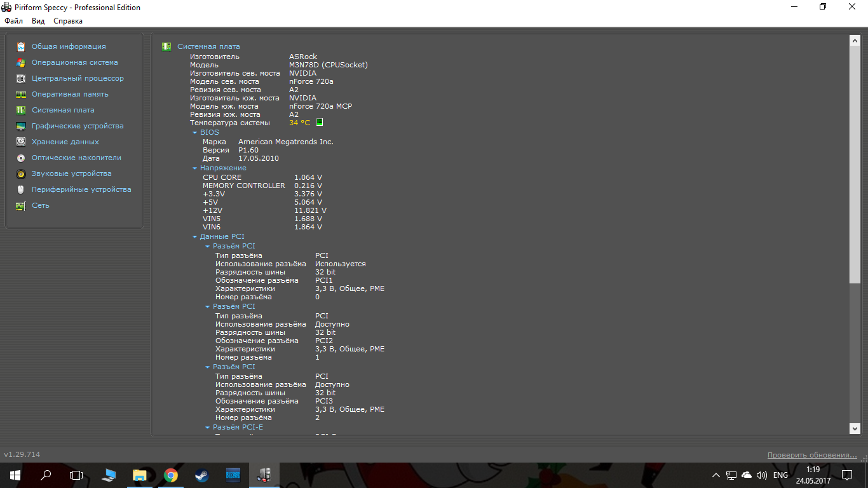Open Steam from the taskbar
Image resolution: width=868 pixels, height=488 pixels.
pyautogui.click(x=201, y=475)
